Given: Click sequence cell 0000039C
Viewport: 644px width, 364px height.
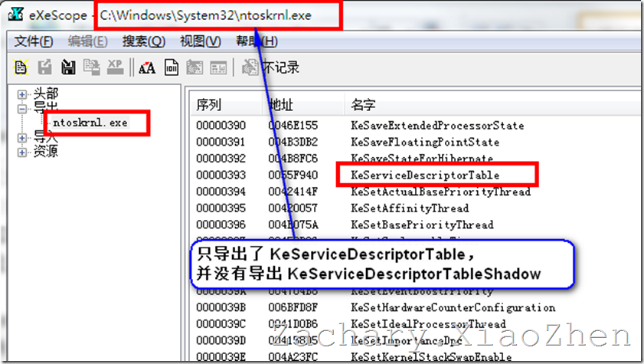Looking at the screenshot, I should [221, 323].
